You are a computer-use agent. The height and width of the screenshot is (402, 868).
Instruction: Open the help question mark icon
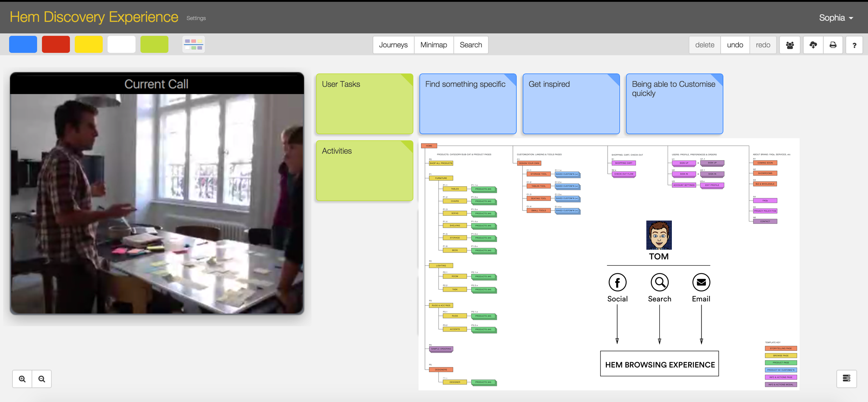(855, 44)
